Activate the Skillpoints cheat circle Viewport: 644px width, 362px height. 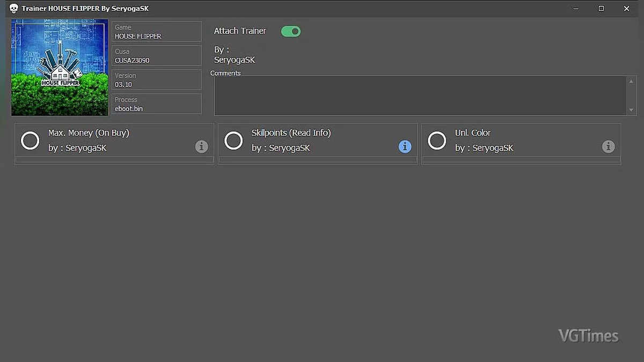coord(233,141)
